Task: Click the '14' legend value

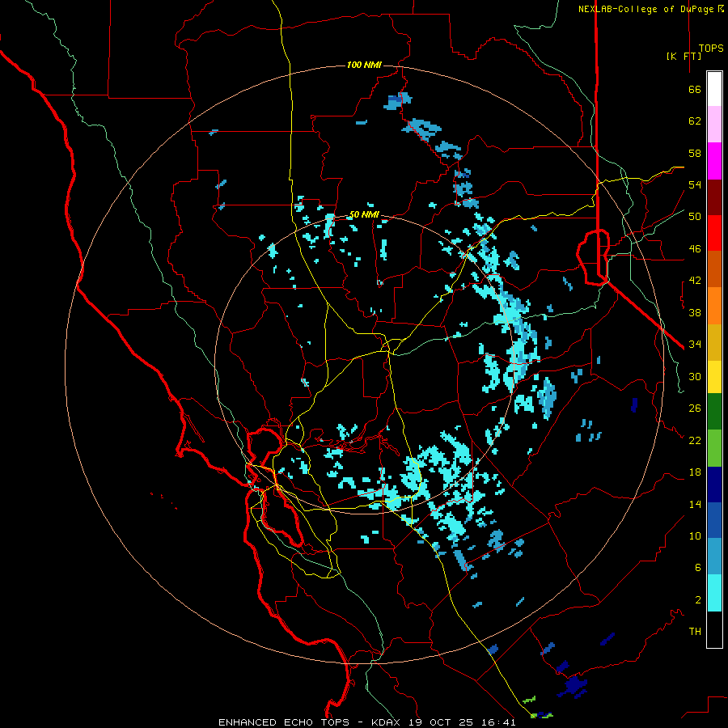Action: 695,504
